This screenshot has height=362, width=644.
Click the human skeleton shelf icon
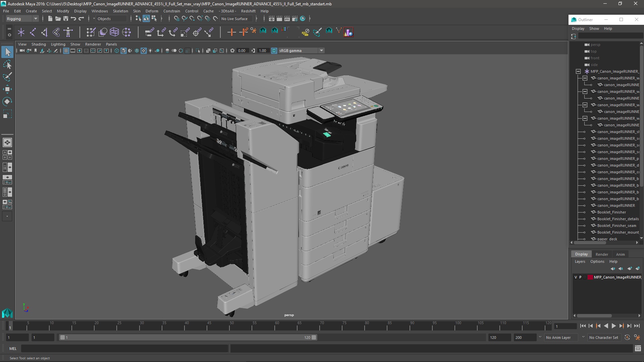coord(68,32)
